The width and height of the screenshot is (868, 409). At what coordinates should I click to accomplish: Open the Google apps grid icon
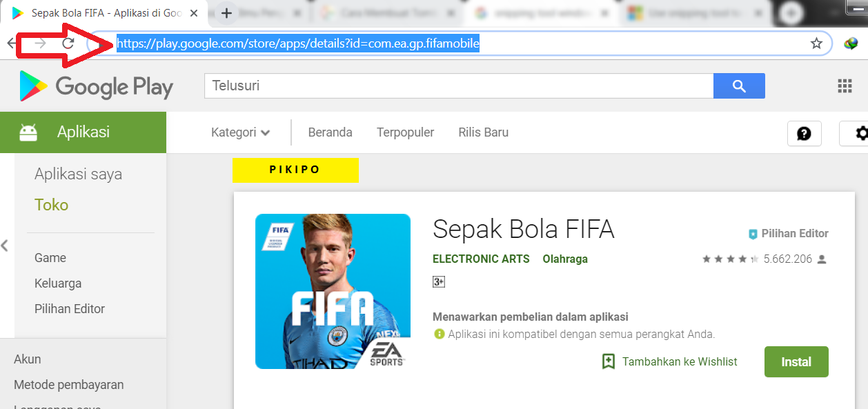tap(845, 86)
